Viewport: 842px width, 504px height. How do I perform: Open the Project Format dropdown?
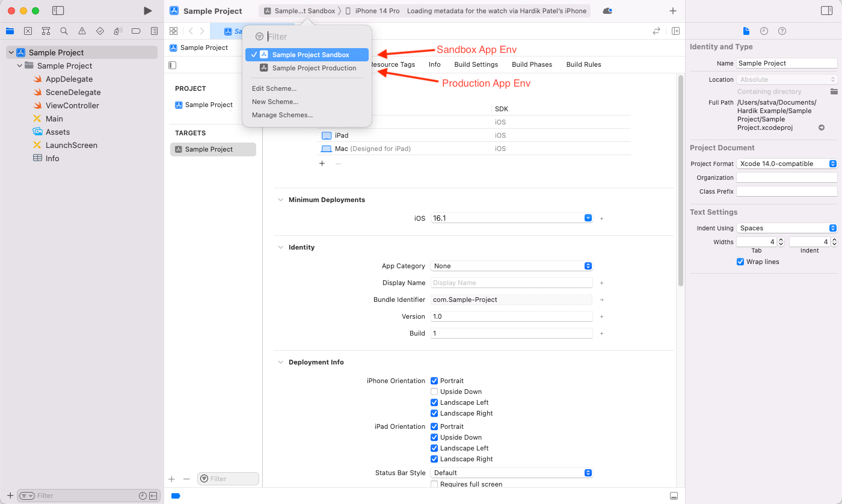787,164
